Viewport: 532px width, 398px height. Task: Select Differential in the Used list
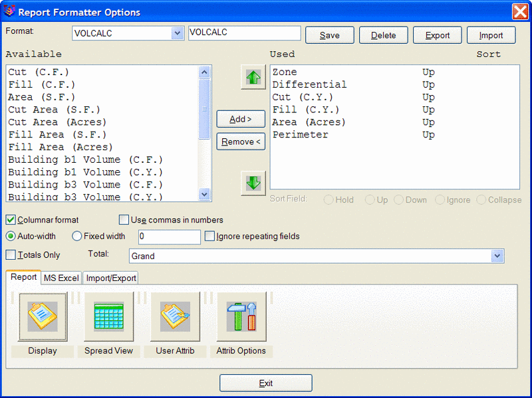[395, 84]
